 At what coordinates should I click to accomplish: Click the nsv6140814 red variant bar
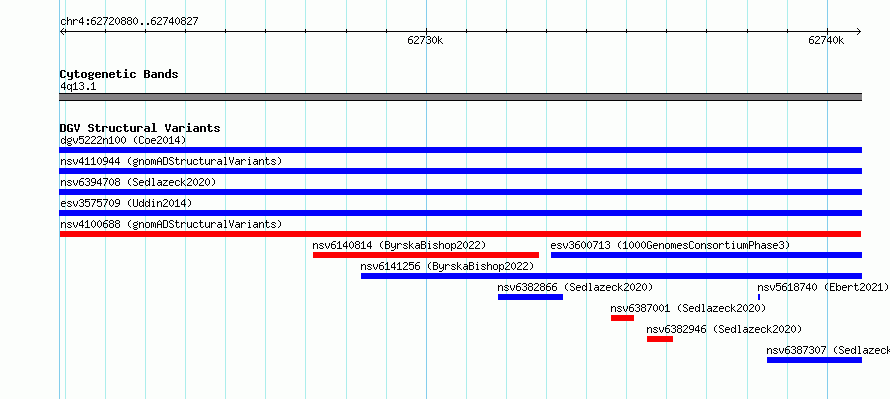pos(426,255)
